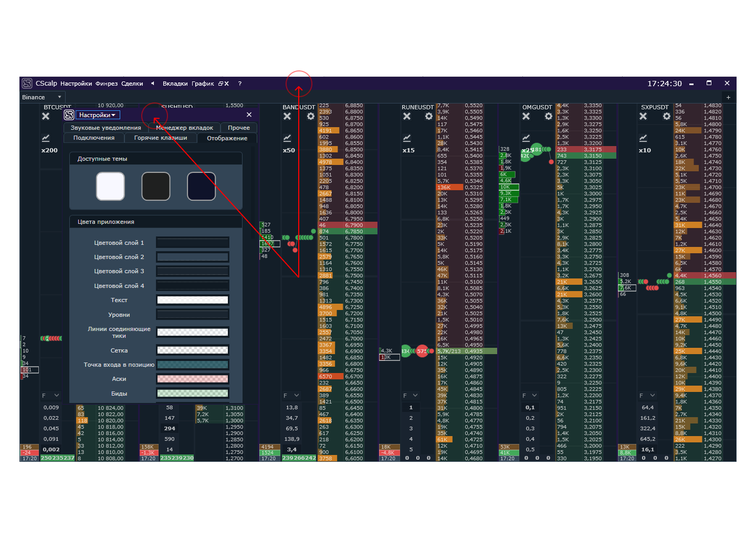This screenshot has width=756, height=538.
Task: Open chart icon in RUNEUSDT panel
Action: (407, 138)
